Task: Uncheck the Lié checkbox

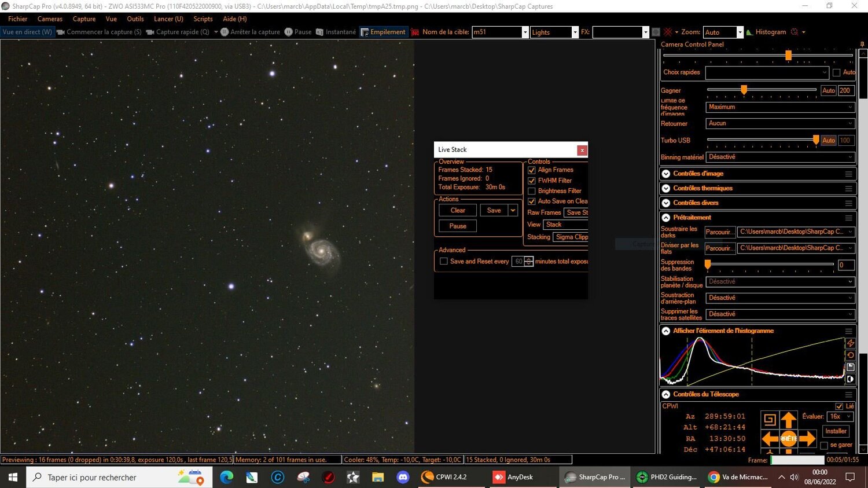Action: click(839, 406)
